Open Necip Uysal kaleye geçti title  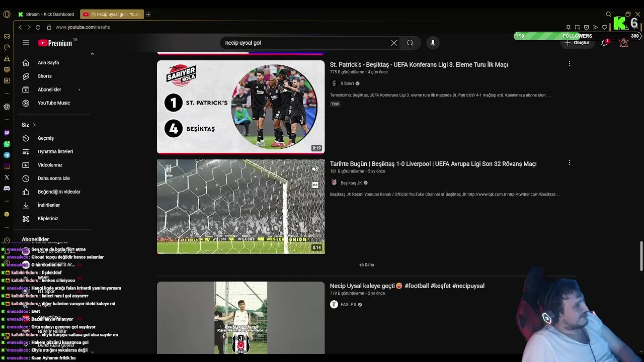407,286
